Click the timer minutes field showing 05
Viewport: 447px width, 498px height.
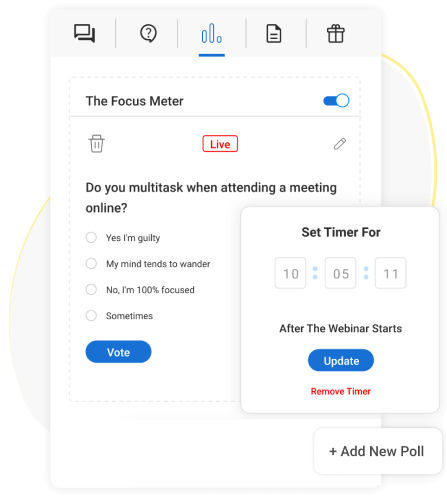pos(340,273)
